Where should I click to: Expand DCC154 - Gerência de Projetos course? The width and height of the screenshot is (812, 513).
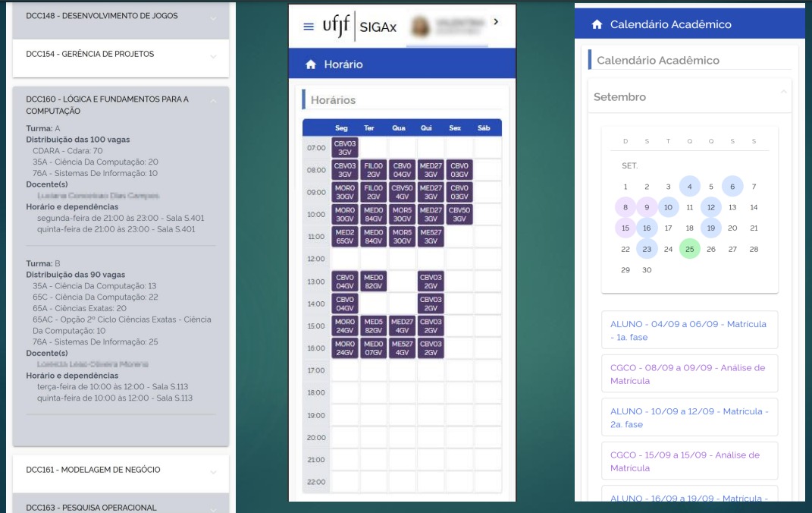click(x=213, y=55)
